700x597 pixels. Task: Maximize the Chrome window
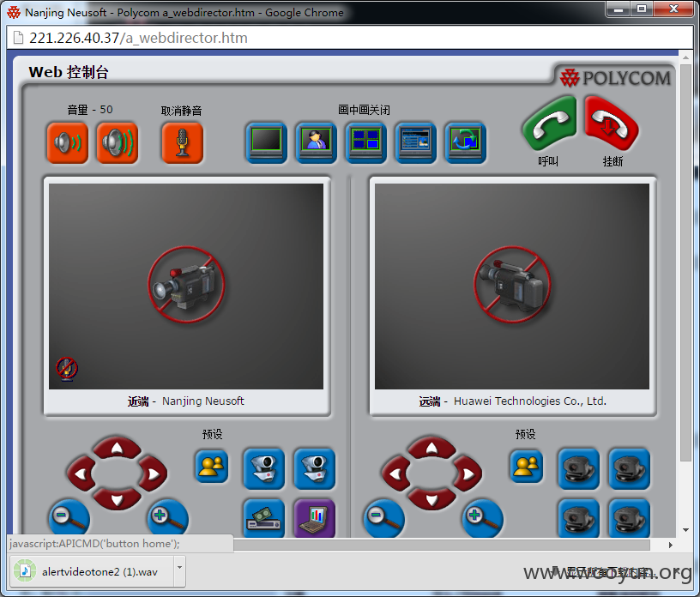pos(642,9)
